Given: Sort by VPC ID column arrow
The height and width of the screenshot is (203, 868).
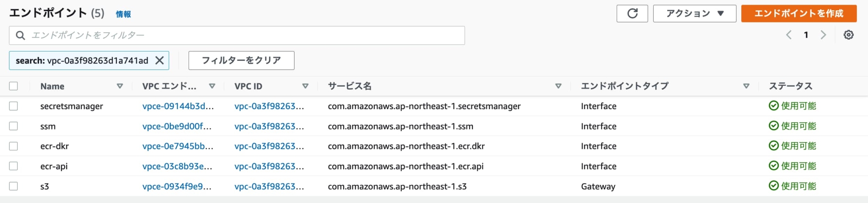Looking at the screenshot, I should pyautogui.click(x=305, y=86).
